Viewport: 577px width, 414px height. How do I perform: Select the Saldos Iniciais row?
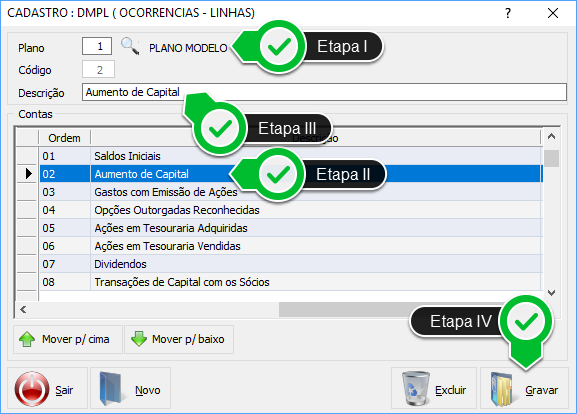[x=291, y=156]
